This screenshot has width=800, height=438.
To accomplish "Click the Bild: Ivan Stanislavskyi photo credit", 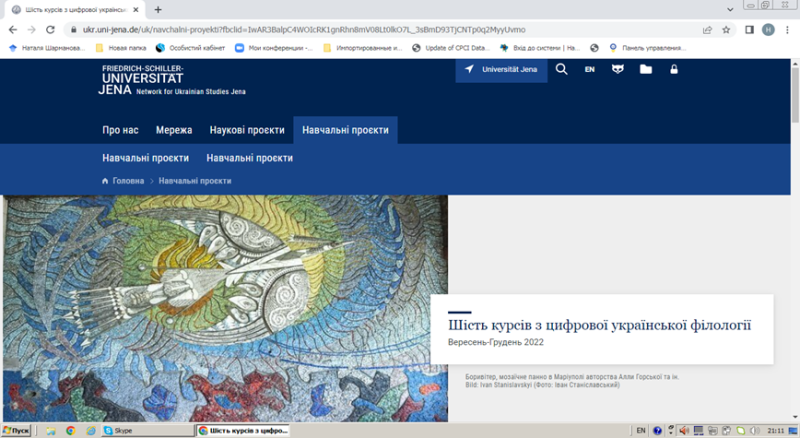I will click(542, 385).
